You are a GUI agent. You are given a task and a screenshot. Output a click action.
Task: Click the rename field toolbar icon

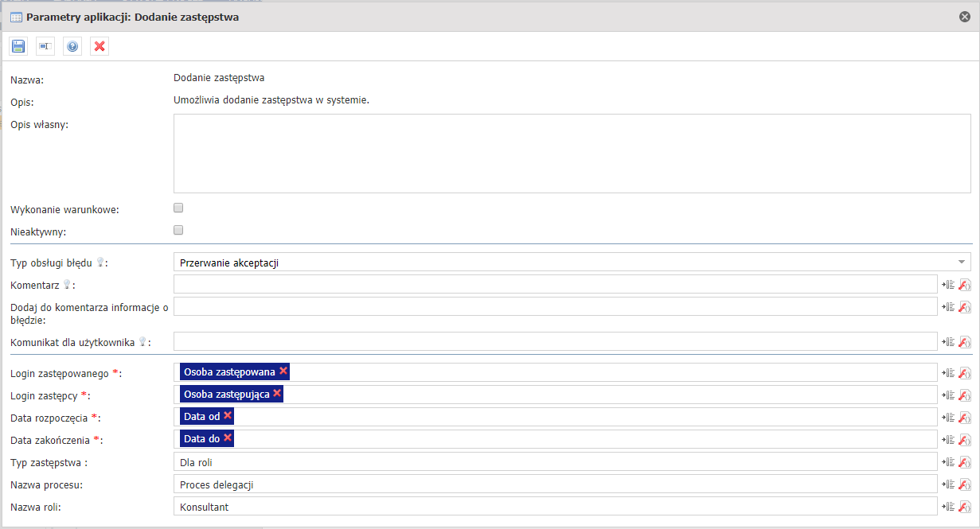[45, 47]
